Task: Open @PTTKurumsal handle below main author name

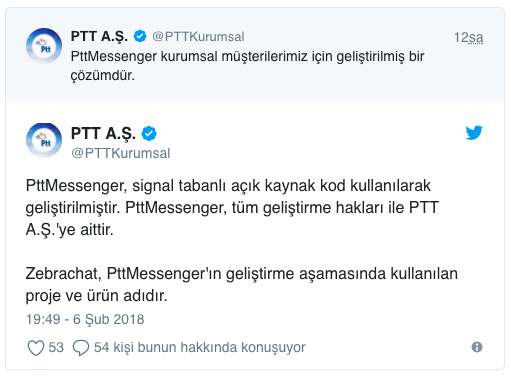Action: click(x=121, y=153)
